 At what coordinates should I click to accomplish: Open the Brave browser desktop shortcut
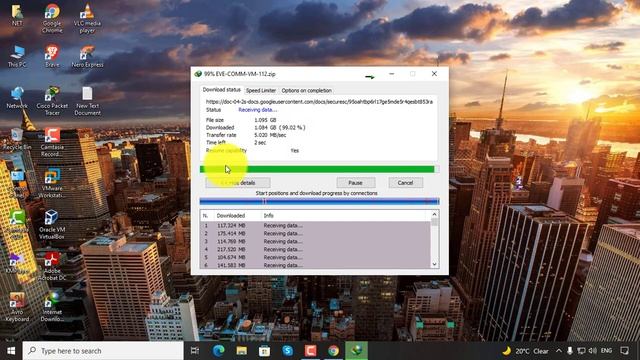click(52, 56)
